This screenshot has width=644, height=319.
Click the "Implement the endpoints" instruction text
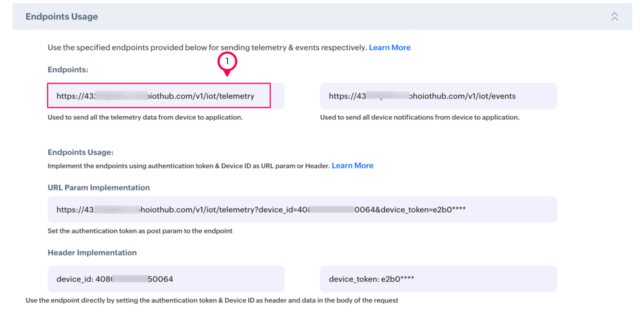(189, 166)
